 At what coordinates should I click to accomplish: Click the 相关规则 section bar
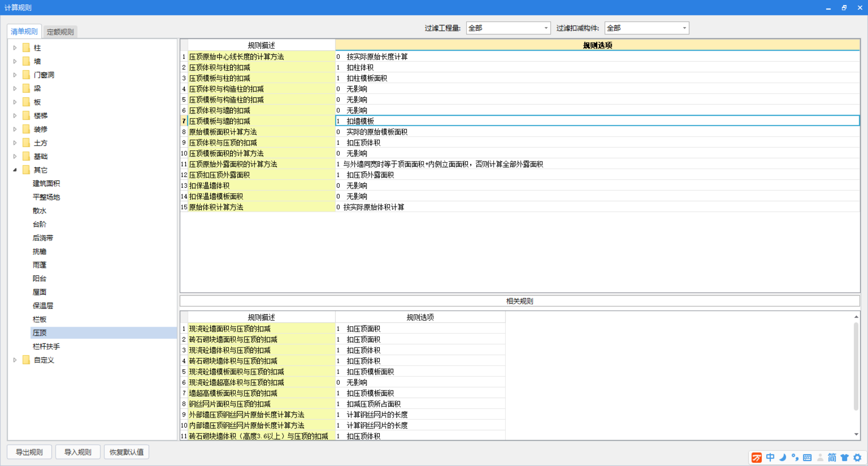(x=519, y=301)
